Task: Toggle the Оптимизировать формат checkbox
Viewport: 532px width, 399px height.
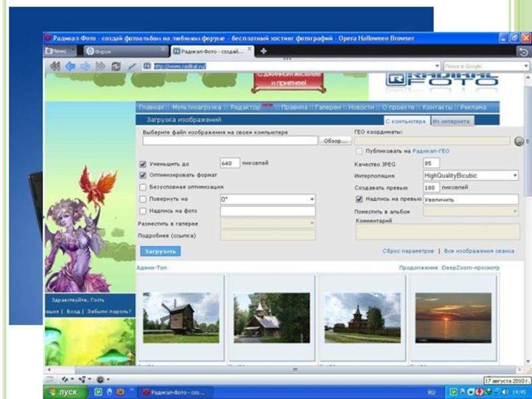Action: click(142, 176)
